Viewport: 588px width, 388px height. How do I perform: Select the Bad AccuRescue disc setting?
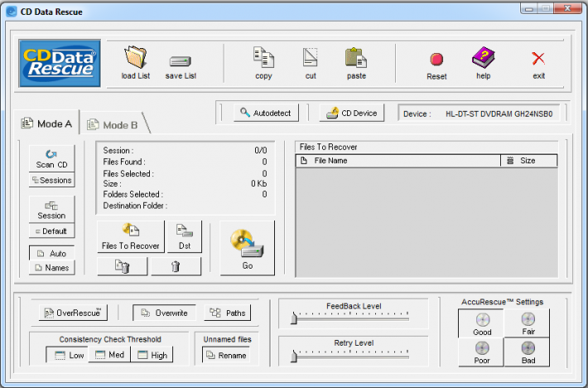coord(528,352)
